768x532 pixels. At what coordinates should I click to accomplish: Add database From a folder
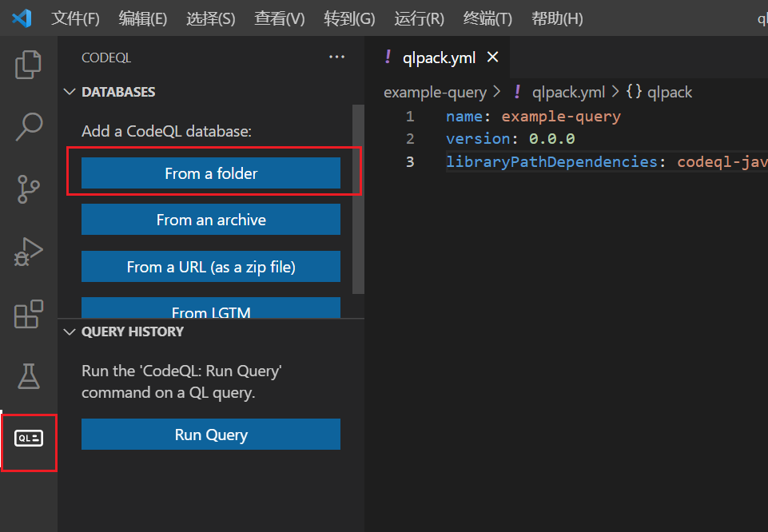point(211,173)
